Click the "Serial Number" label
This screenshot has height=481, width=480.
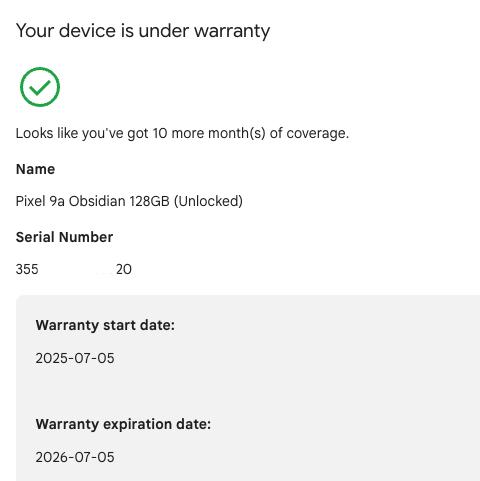click(x=64, y=237)
